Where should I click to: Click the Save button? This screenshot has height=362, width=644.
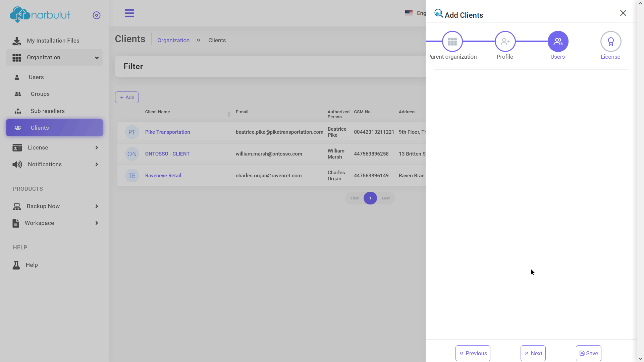[x=588, y=353]
